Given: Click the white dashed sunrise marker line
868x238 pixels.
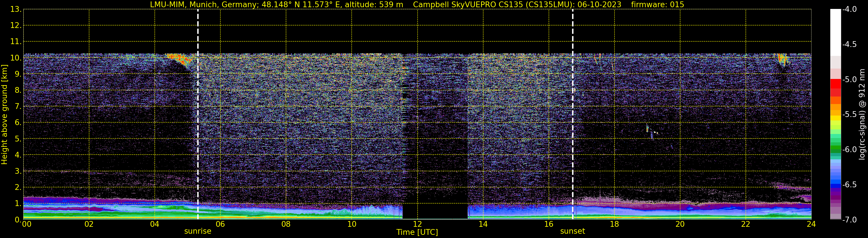Looking at the screenshot, I should click(198, 114).
